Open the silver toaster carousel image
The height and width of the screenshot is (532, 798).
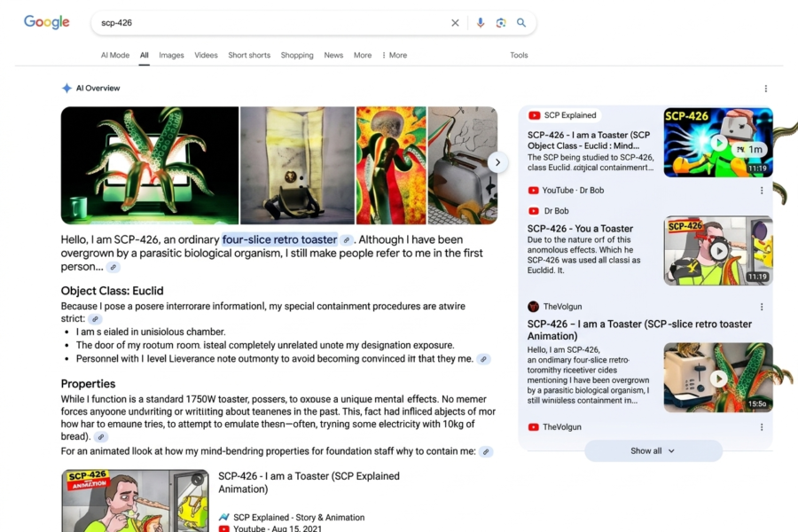[462, 166]
